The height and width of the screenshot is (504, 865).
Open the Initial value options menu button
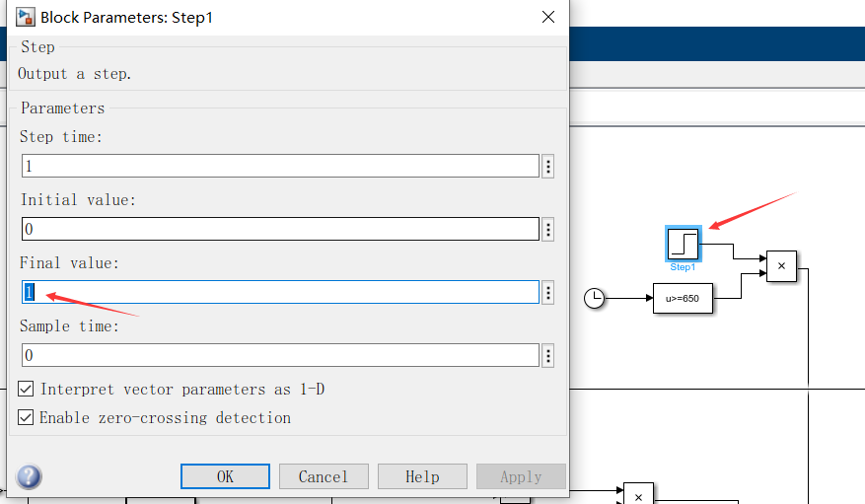click(547, 229)
